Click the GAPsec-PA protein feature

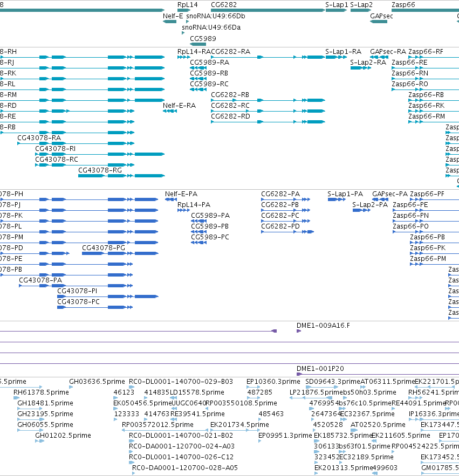[380, 199]
